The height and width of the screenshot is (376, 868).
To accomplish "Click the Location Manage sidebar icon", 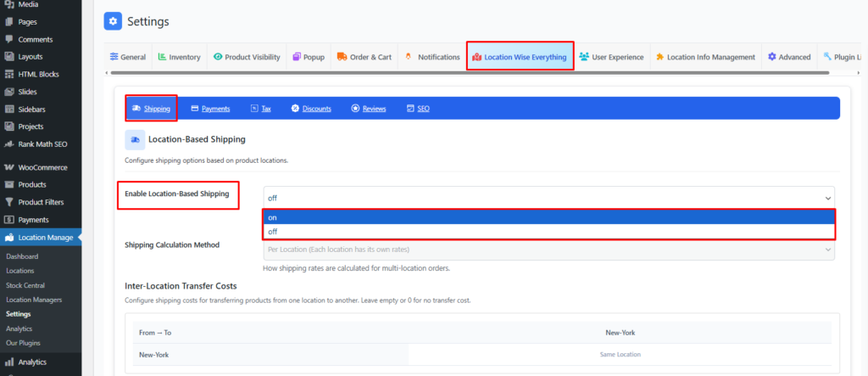I will [x=9, y=238].
